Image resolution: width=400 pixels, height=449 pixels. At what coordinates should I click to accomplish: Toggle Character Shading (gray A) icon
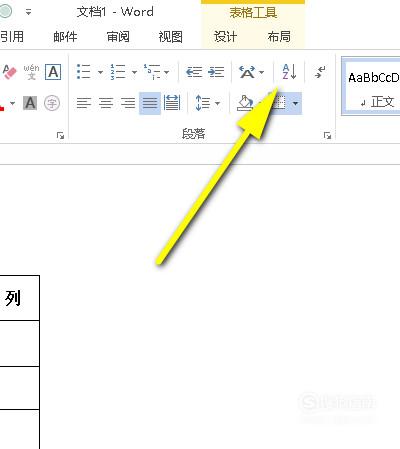click(30, 103)
